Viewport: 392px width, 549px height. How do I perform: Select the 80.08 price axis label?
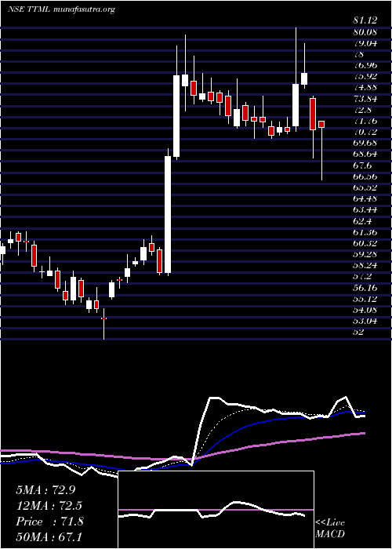pos(365,33)
